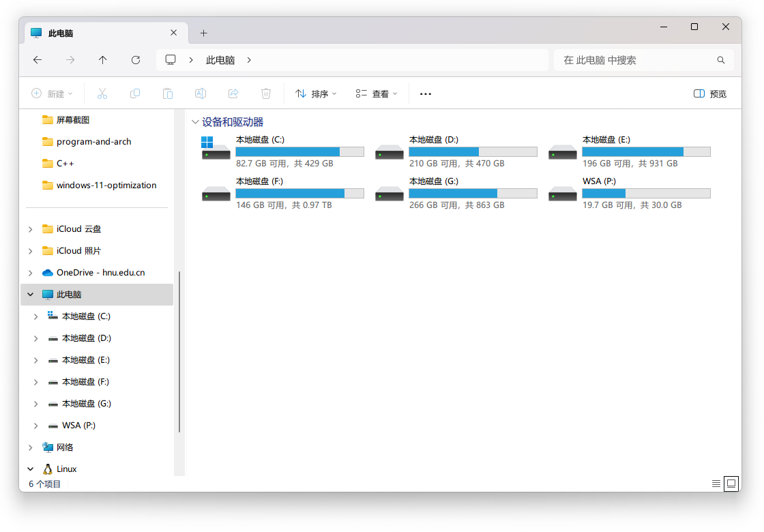Select the Rename icon in the toolbar
764x532 pixels.
(x=201, y=93)
